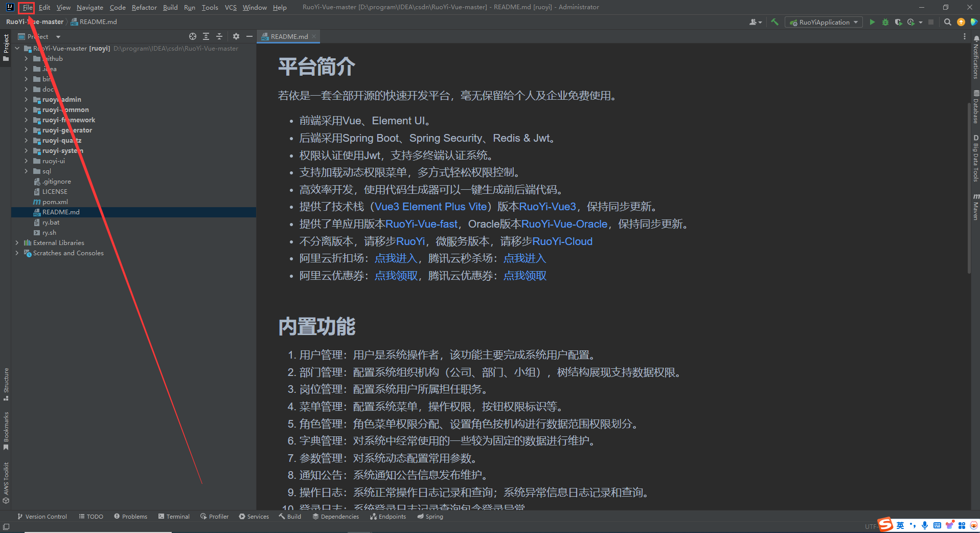Open Database tool window on right bar

tap(975, 107)
